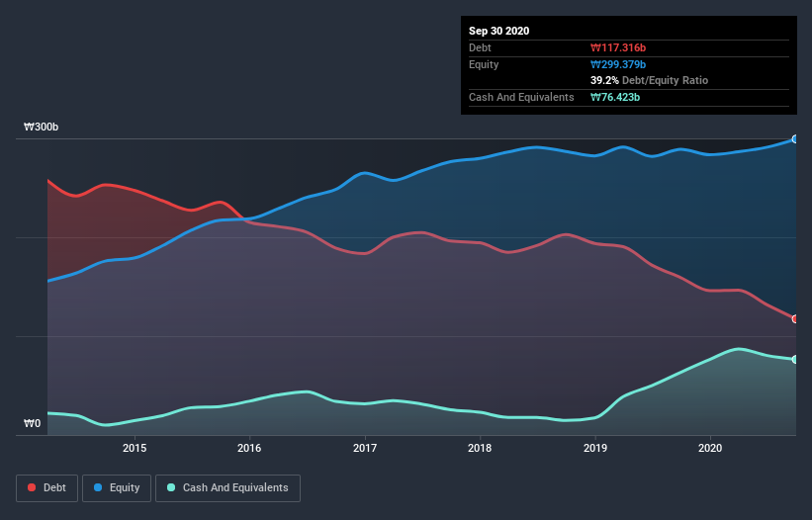Click the blue Equity legend dot

click(98, 487)
